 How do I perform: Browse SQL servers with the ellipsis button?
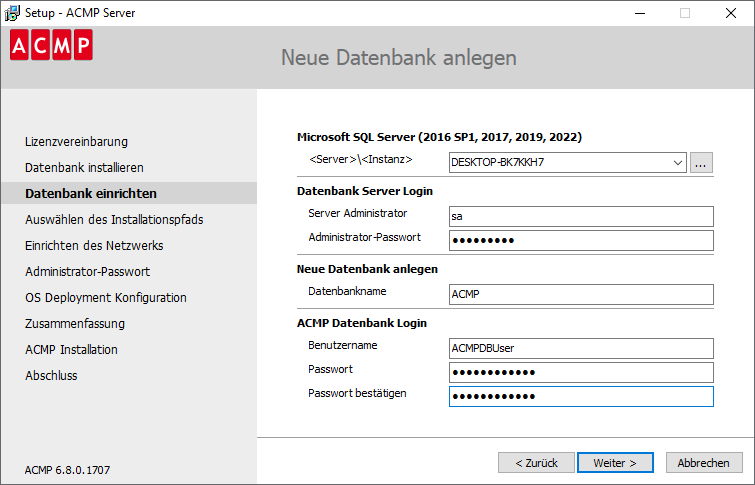(701, 163)
